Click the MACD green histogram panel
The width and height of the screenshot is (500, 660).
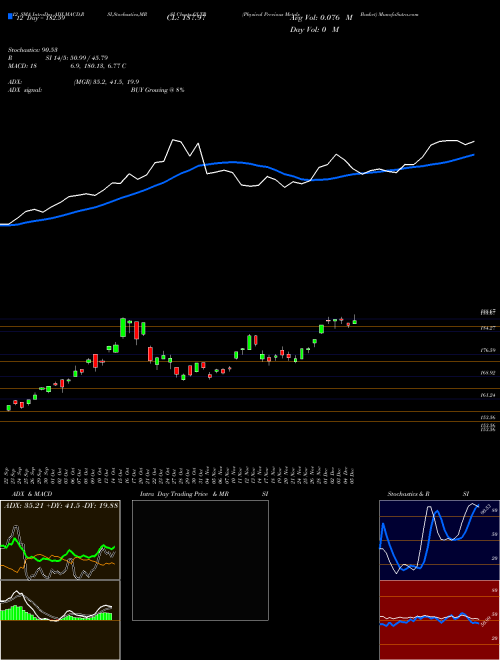click(x=60, y=620)
